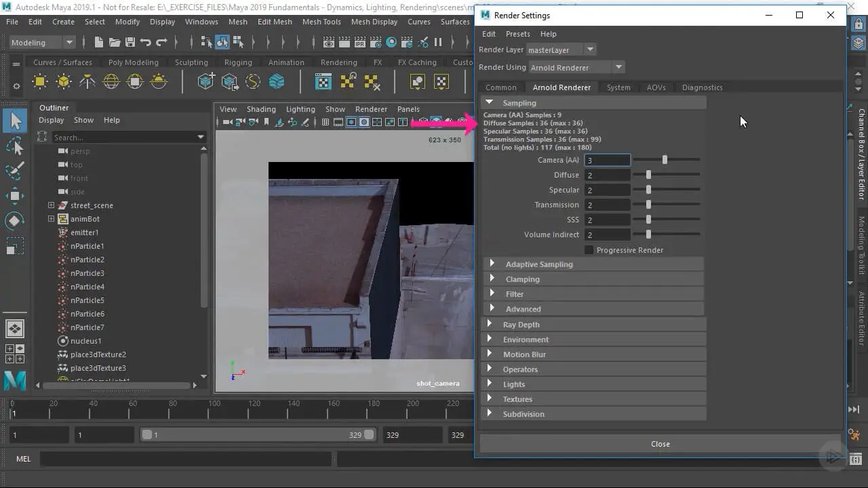Click the Pause playback icon in status line

tap(438, 42)
